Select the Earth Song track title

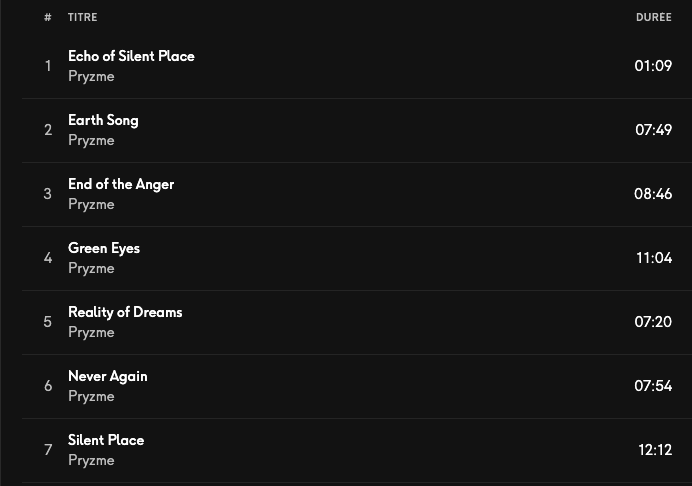click(103, 120)
